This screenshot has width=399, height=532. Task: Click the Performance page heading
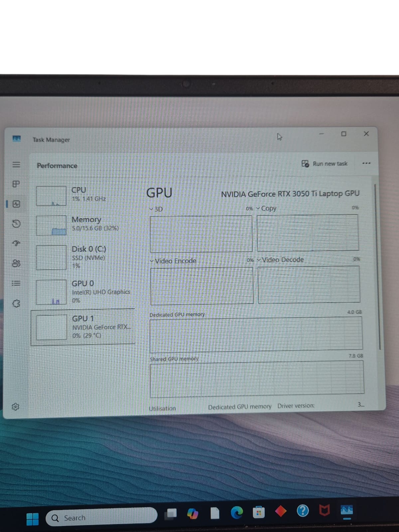(57, 166)
